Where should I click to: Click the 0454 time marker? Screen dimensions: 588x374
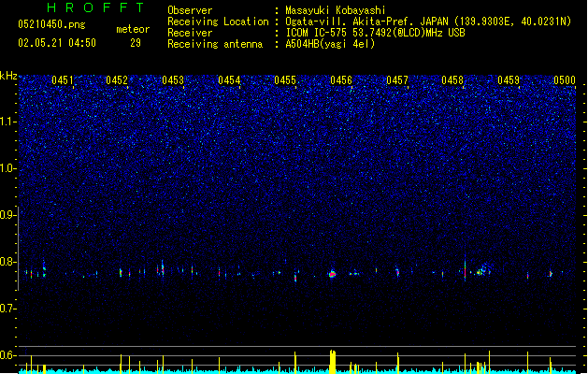[229, 80]
